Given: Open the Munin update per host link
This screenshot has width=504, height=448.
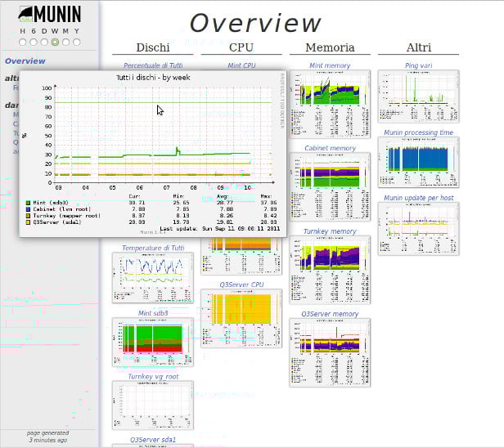Looking at the screenshot, I should (419, 198).
